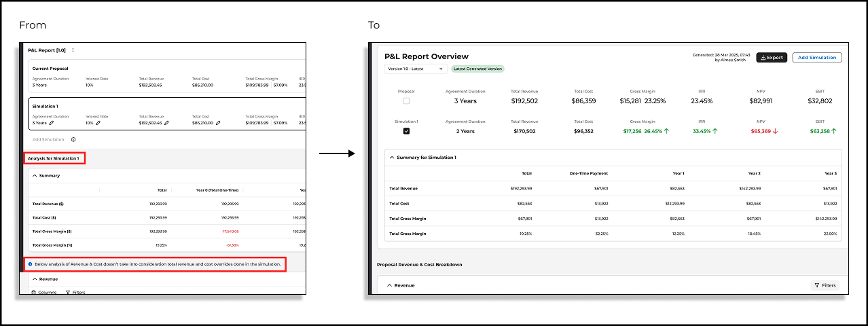868x326 pixels.
Task: Click the 'Generated: 28 Mar 2025' timestamp text
Action: pos(721,54)
